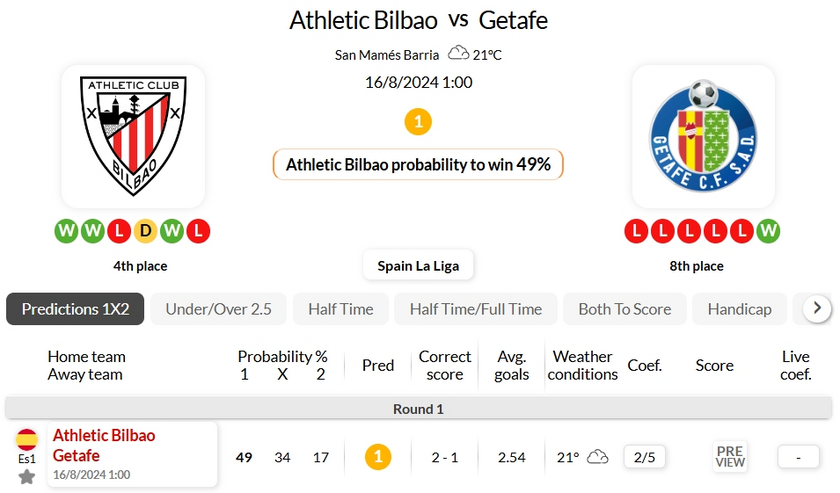Click the 2/5 coefficient box
The image size is (840, 493).
coord(645,457)
